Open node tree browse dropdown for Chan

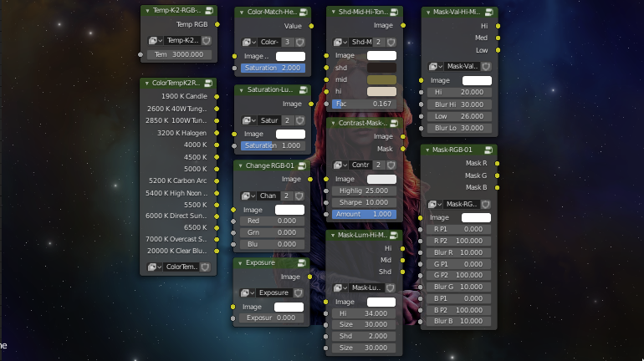tap(248, 196)
